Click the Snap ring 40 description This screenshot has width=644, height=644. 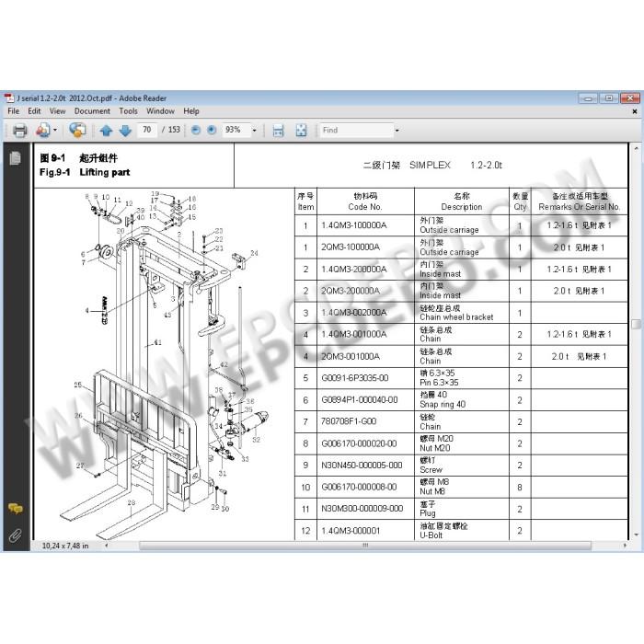pyautogui.click(x=443, y=405)
